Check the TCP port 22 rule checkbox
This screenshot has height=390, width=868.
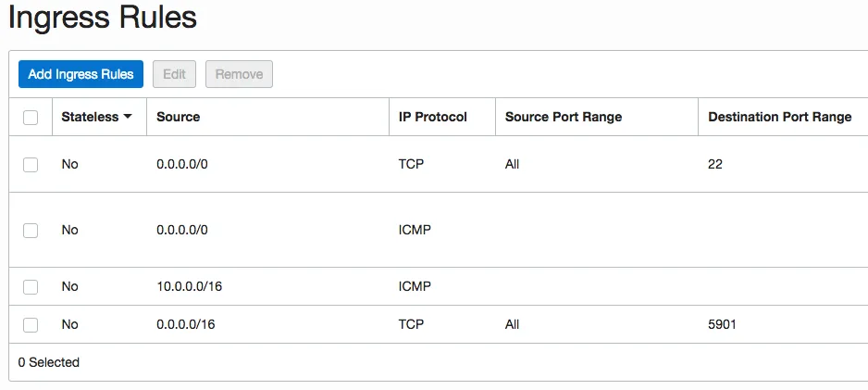31,164
